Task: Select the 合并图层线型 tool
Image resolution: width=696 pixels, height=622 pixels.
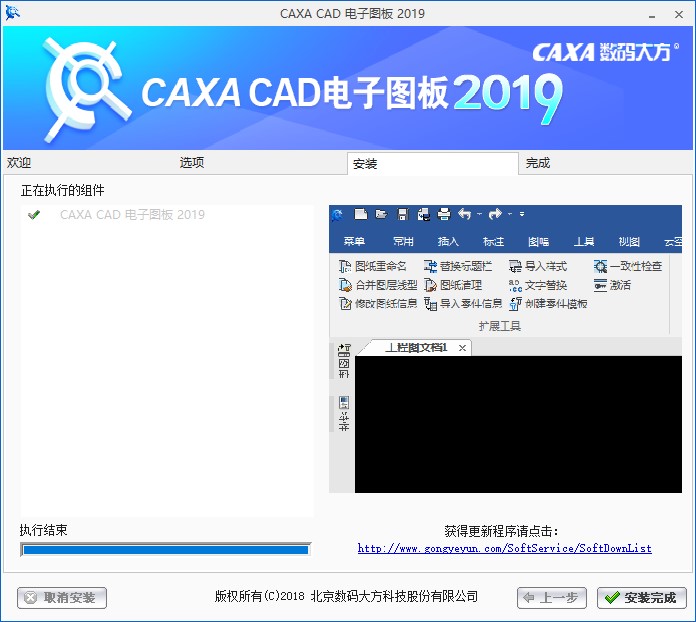Action: [x=378, y=285]
